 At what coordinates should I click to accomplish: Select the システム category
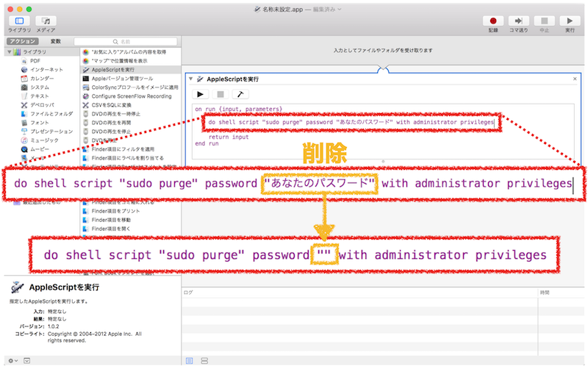click(x=40, y=87)
